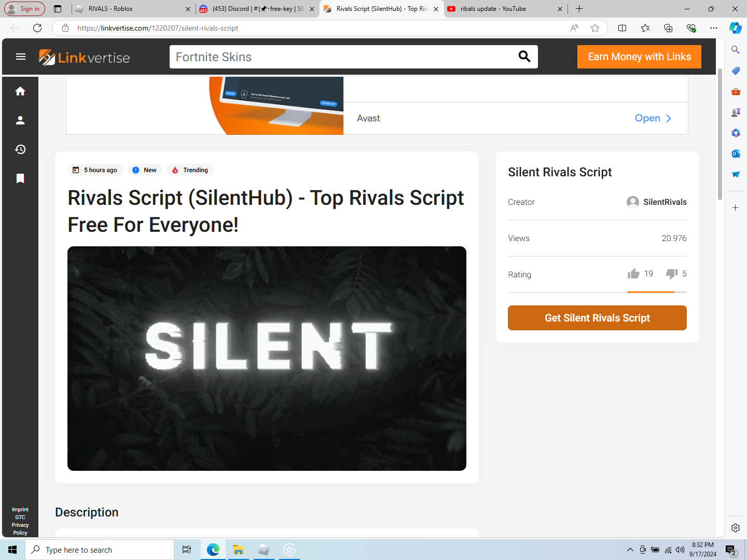The width and height of the screenshot is (747, 560).
Task: Click the page vertical scrollbar
Action: click(720, 134)
